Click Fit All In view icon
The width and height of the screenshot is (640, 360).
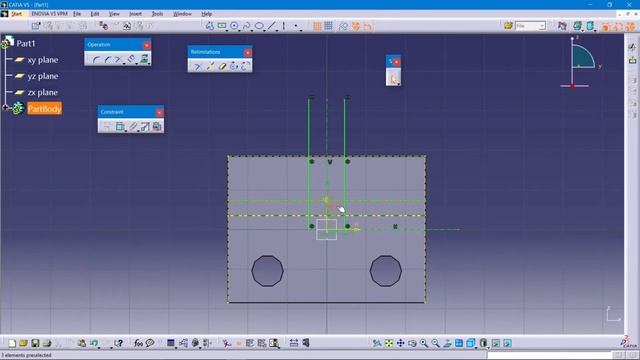pyautogui.click(x=389, y=343)
